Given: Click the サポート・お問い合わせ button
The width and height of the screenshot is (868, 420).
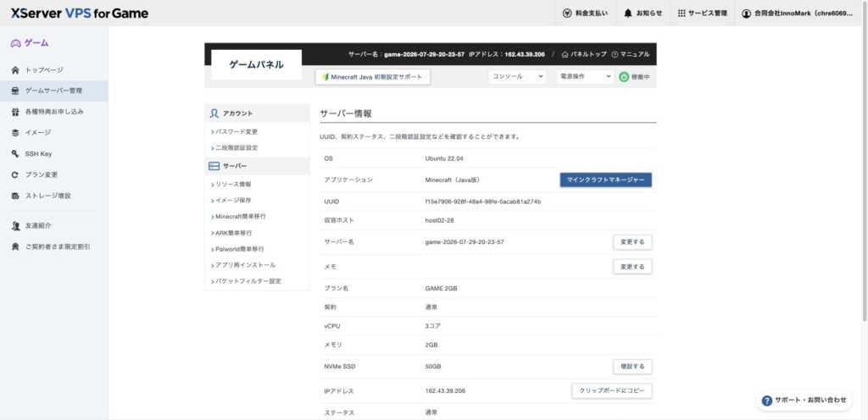Looking at the screenshot, I should [x=804, y=401].
